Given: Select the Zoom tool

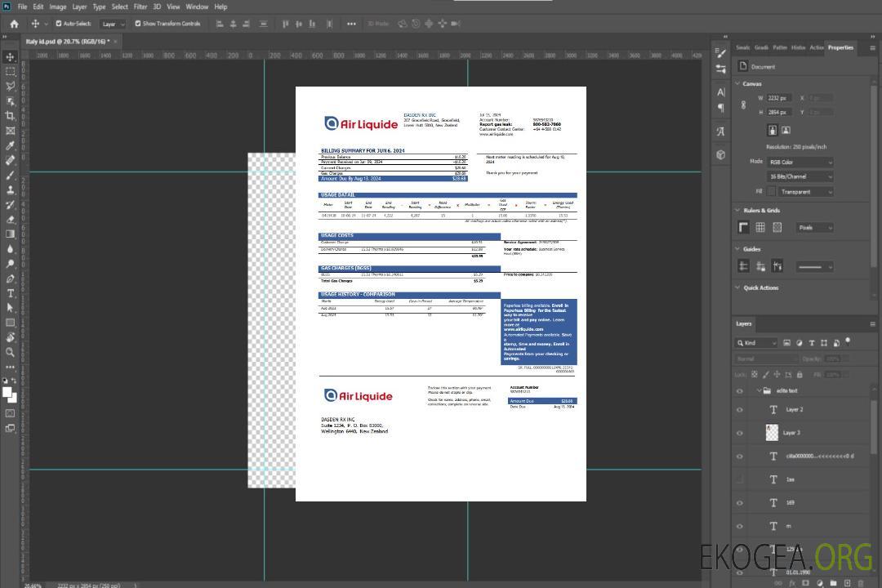Looking at the screenshot, I should point(10,352).
